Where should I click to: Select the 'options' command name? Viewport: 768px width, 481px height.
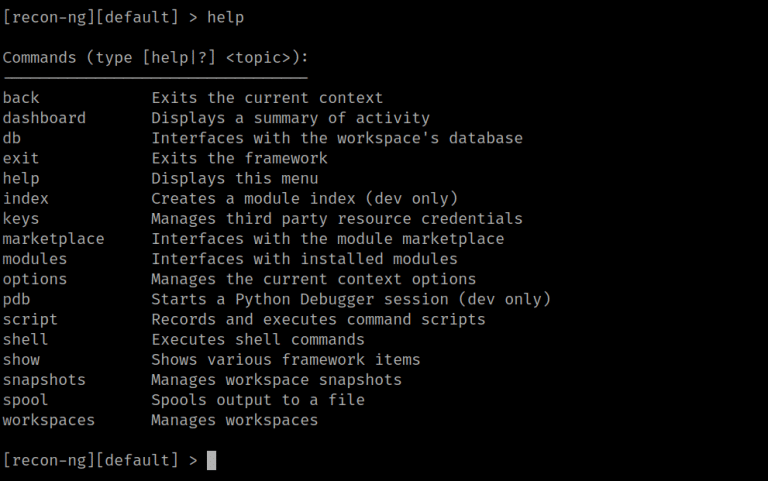[35, 279]
